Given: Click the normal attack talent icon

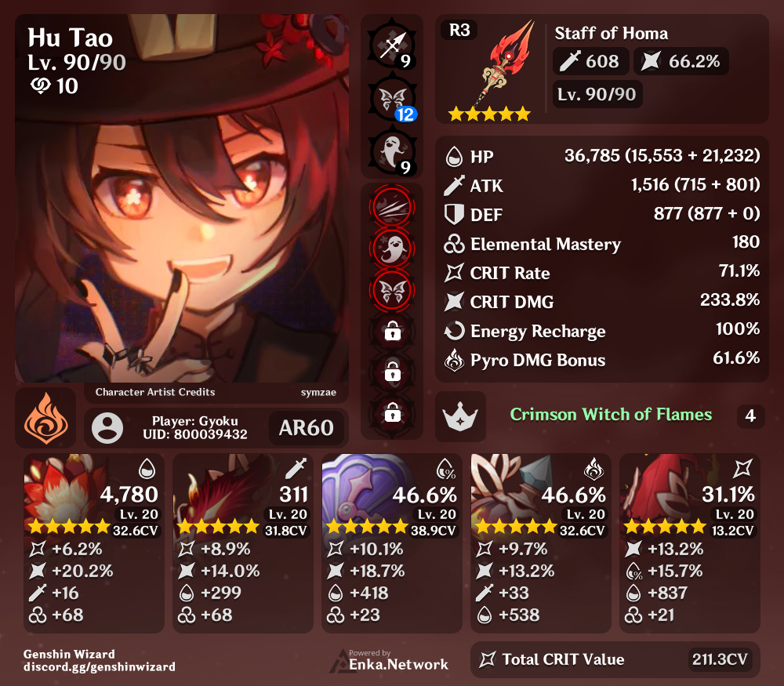Looking at the screenshot, I should click(x=392, y=46).
